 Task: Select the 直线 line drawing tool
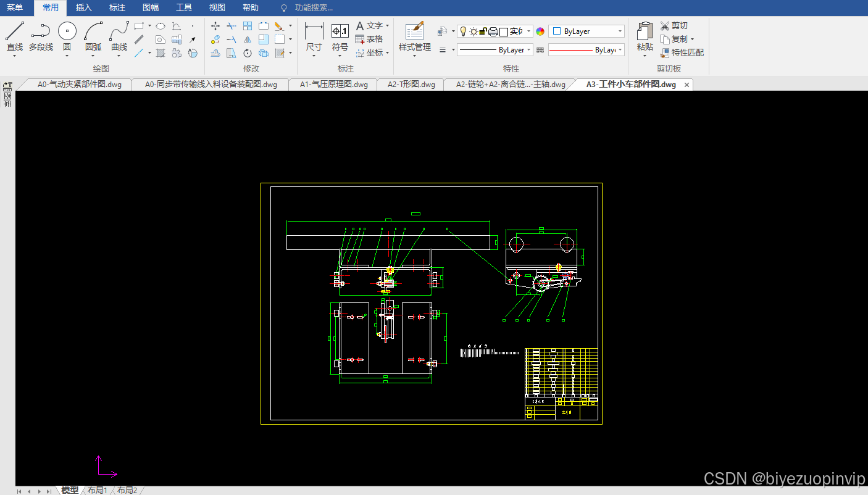[15, 37]
